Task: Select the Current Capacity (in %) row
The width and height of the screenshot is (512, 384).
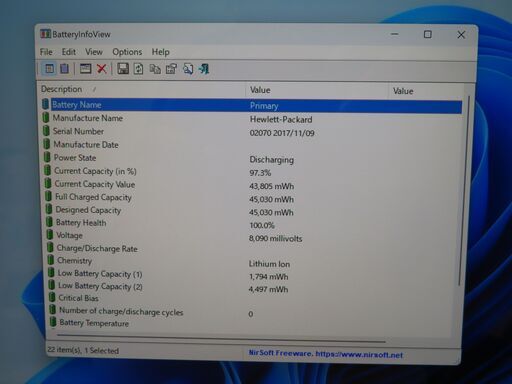Action: point(252,172)
